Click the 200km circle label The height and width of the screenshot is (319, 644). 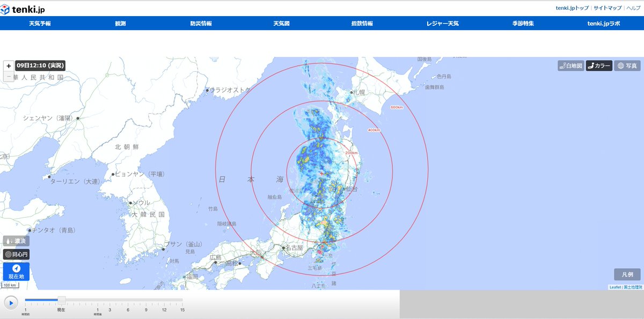coord(352,153)
